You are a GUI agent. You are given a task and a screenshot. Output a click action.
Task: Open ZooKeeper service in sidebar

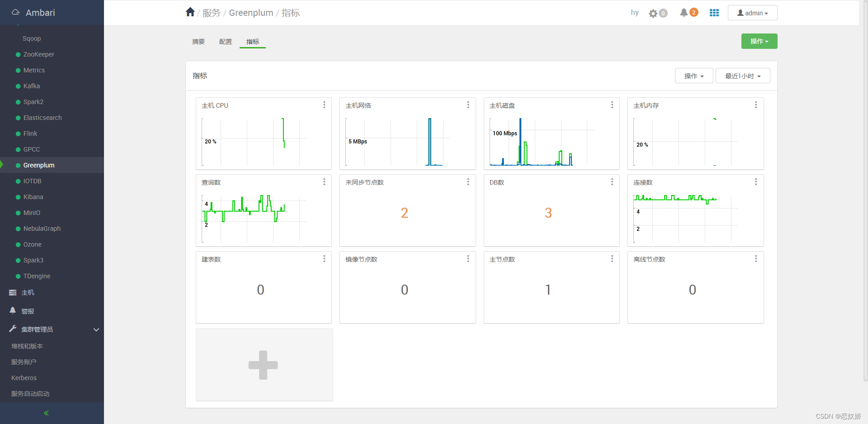(x=39, y=54)
